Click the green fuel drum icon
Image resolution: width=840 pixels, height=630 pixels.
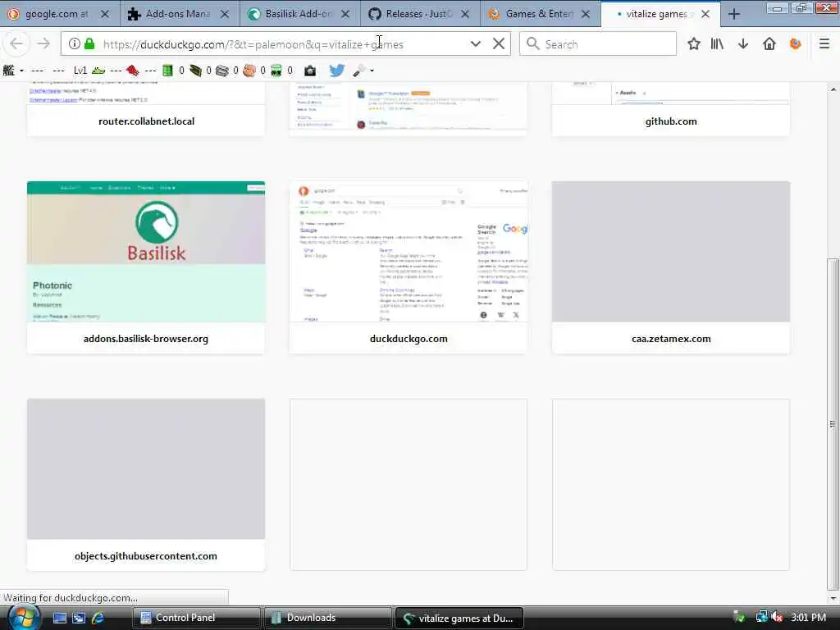(x=167, y=71)
